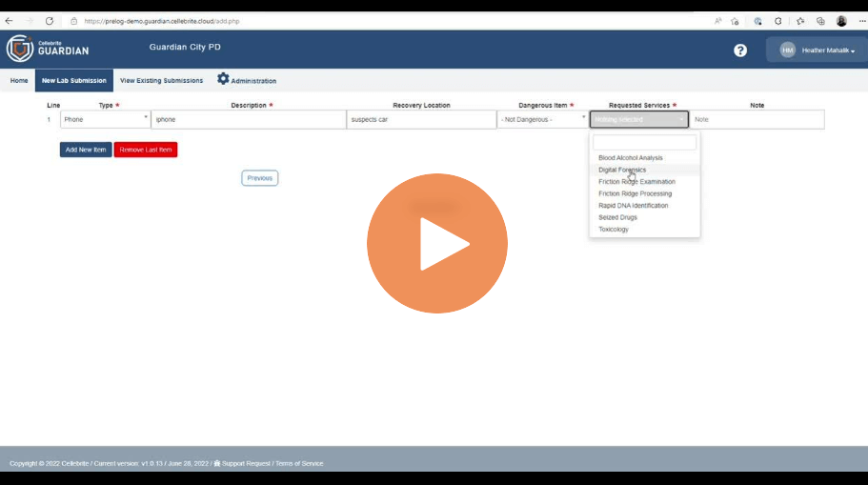The width and height of the screenshot is (868, 485).
Task: Open the browser collections icon
Action: click(x=820, y=21)
